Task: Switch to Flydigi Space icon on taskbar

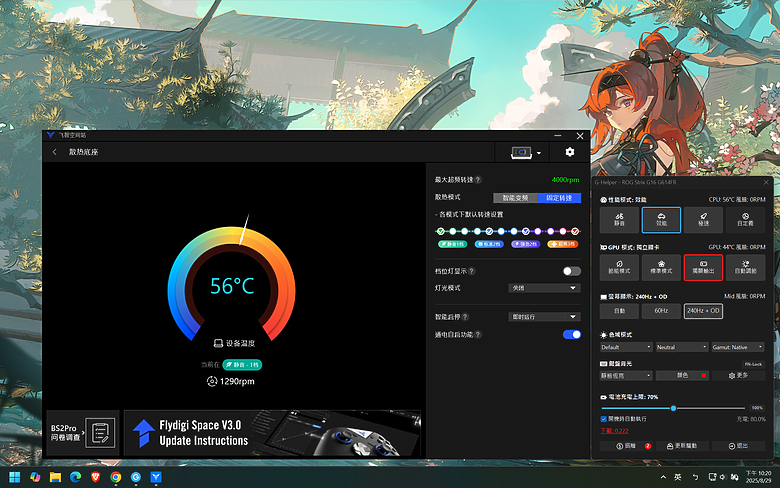Action: coord(156,477)
